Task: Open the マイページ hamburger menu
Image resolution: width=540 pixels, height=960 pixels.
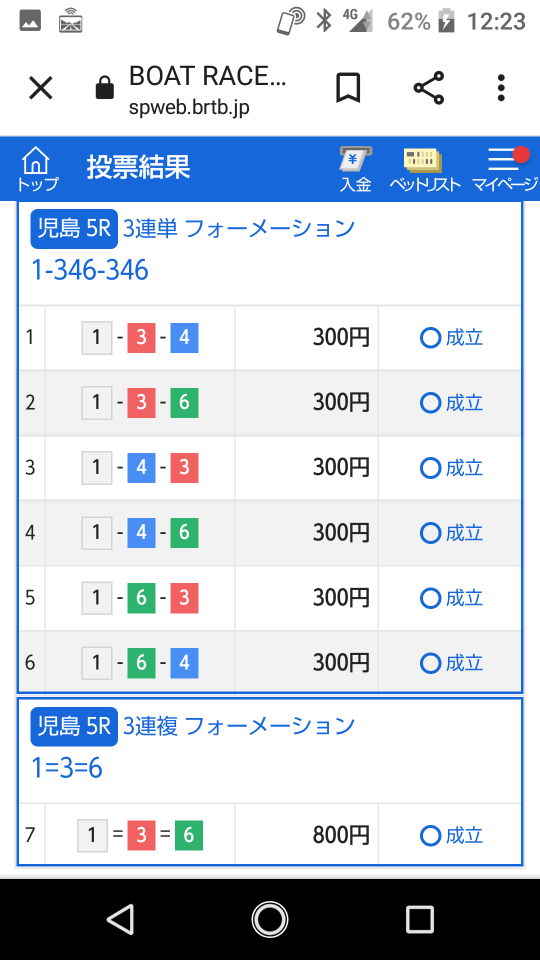Action: click(x=504, y=170)
